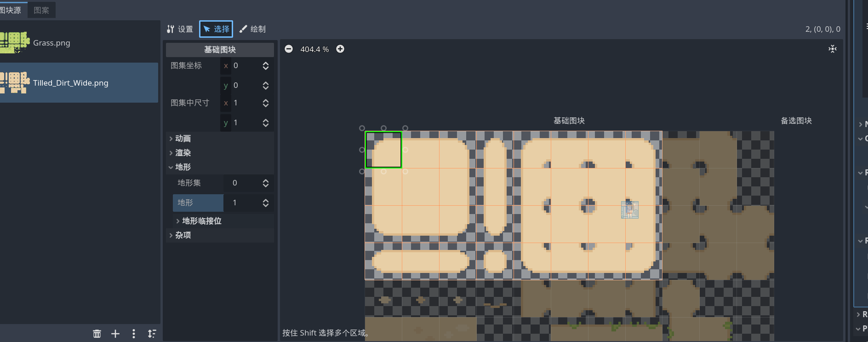Viewport: 868px width, 342px height.
Task: Click the center view icon
Action: (x=832, y=49)
